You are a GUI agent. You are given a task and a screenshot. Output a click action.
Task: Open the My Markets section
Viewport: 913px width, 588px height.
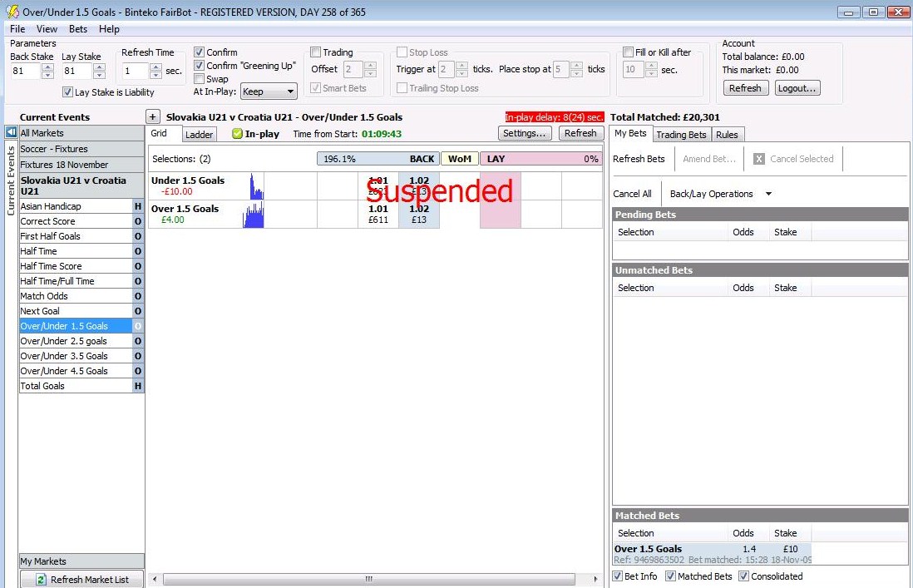click(81, 562)
